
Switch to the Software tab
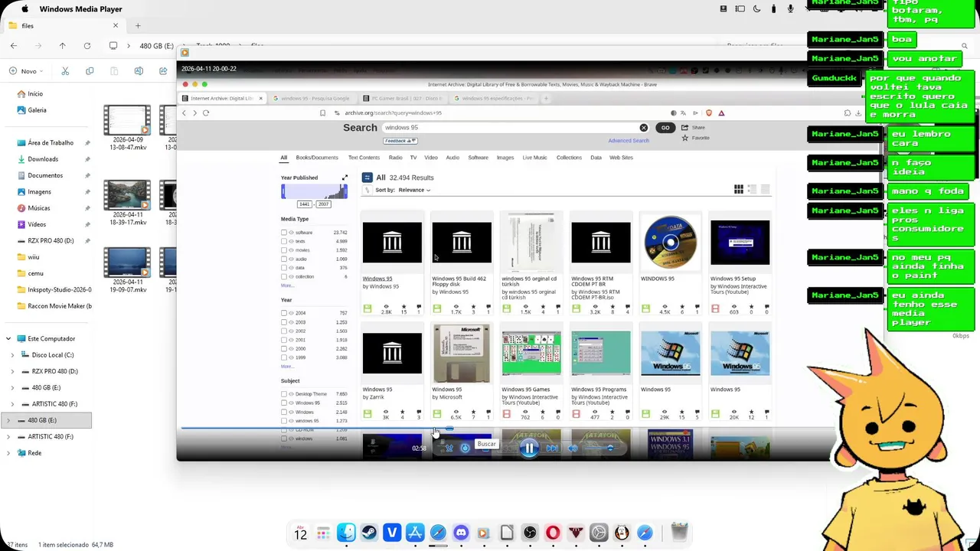click(478, 158)
